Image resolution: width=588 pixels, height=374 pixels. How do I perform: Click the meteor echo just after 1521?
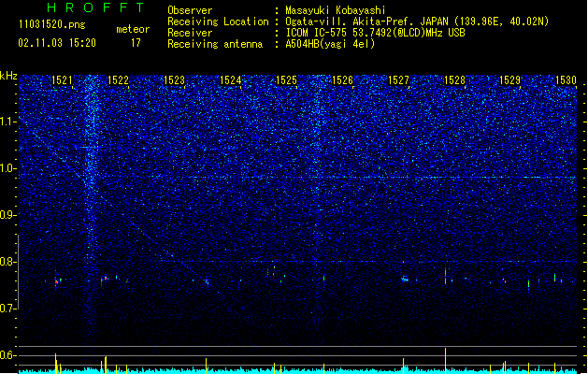(56, 281)
